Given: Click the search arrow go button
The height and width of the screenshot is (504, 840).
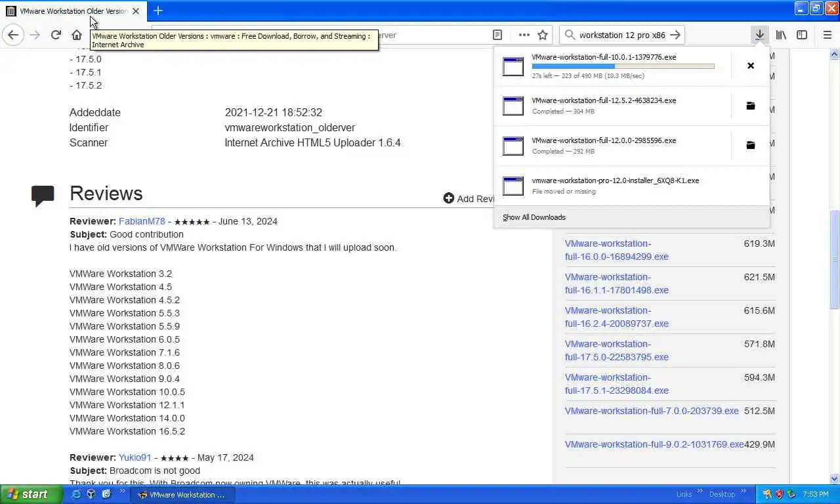Looking at the screenshot, I should tap(675, 35).
